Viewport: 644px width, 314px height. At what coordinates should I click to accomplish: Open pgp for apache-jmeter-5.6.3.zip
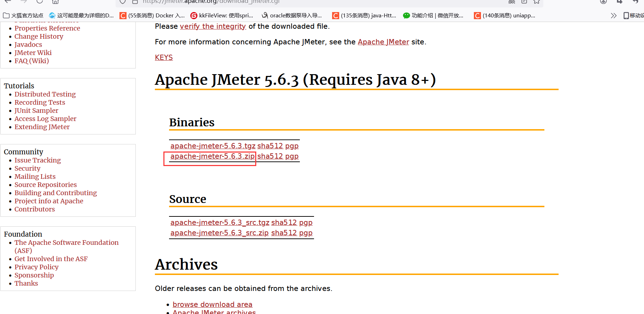pos(292,156)
